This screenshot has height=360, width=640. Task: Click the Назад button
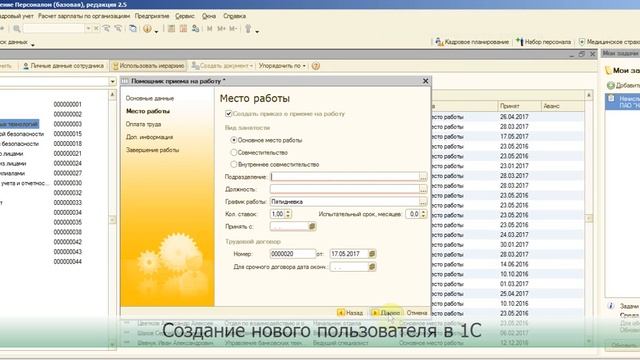click(x=350, y=313)
